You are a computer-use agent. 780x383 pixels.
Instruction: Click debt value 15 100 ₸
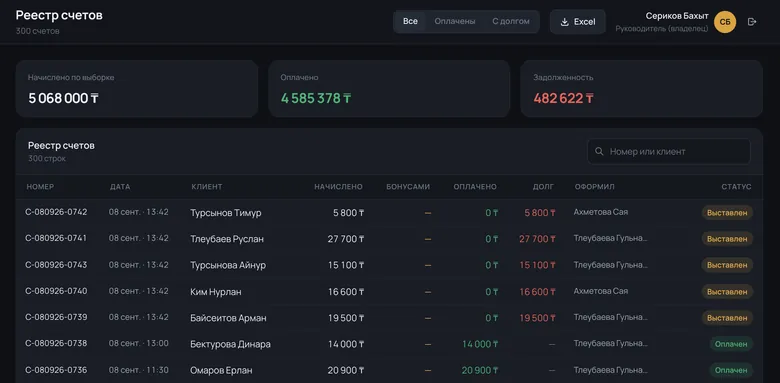point(537,266)
